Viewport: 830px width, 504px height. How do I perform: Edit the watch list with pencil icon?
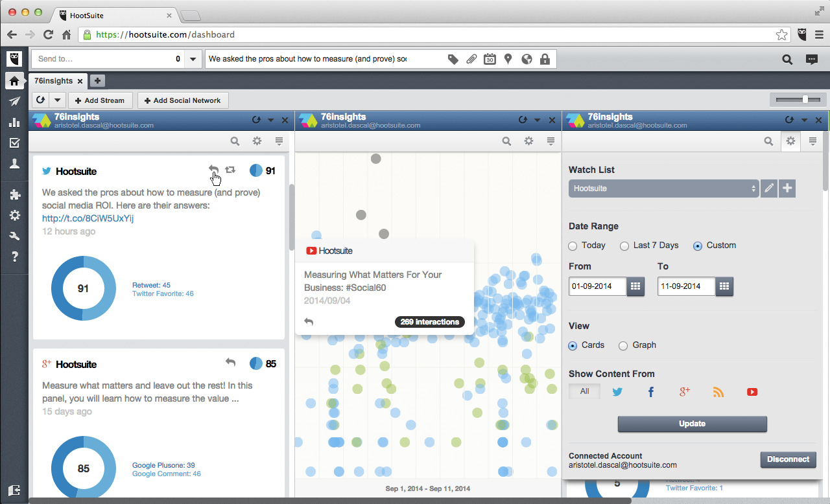point(769,188)
